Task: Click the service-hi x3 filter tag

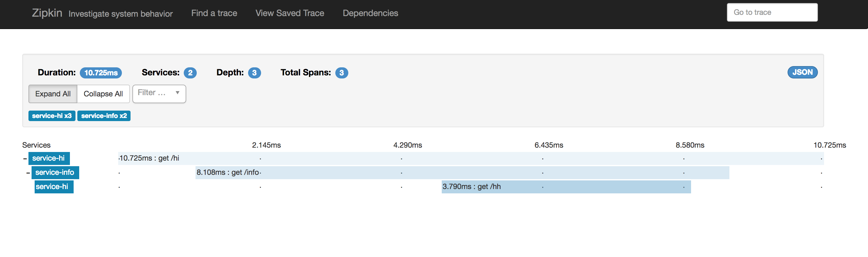Action: click(52, 116)
